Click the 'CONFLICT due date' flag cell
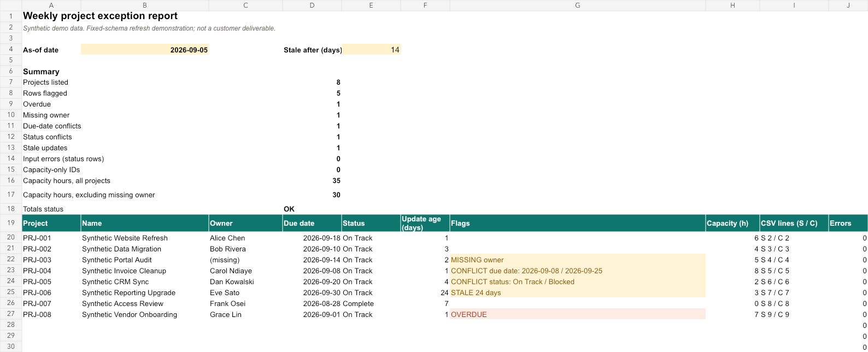The image size is (868, 352). (x=578, y=271)
